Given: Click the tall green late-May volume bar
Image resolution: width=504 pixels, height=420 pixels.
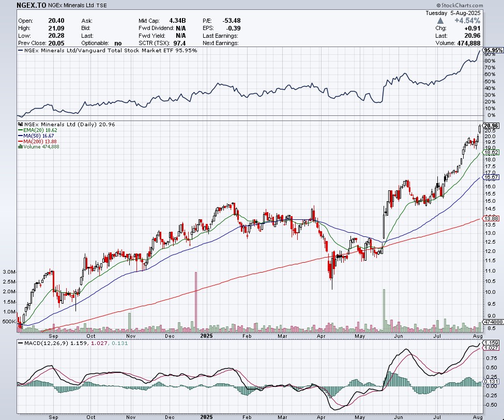Looking at the screenshot, I should (x=384, y=311).
